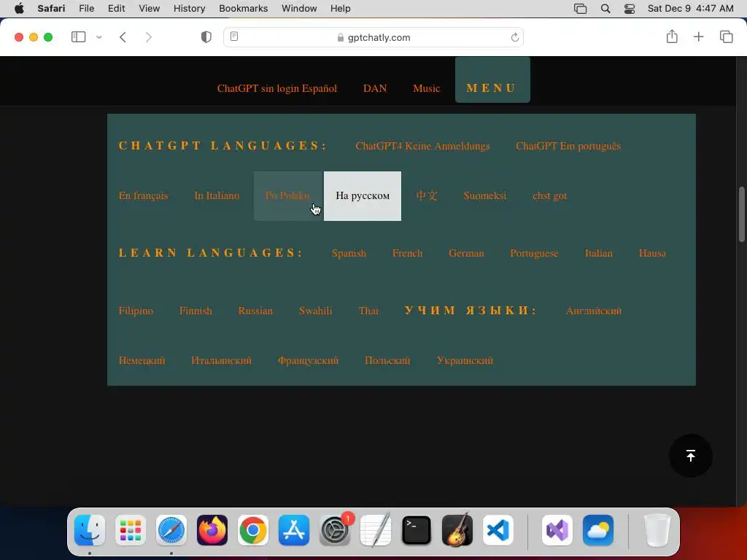Image resolution: width=747 pixels, height=560 pixels.
Task: Open Visual Studio Code from the Dock
Action: [498, 530]
